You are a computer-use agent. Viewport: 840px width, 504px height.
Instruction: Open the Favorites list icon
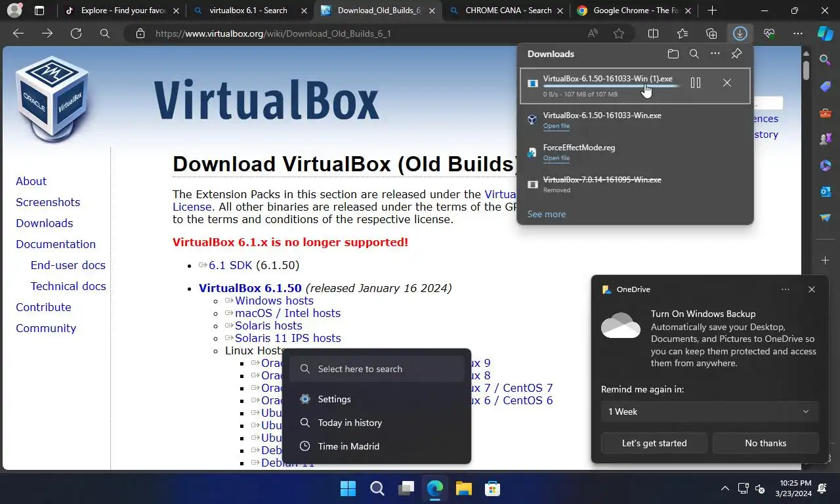(682, 33)
